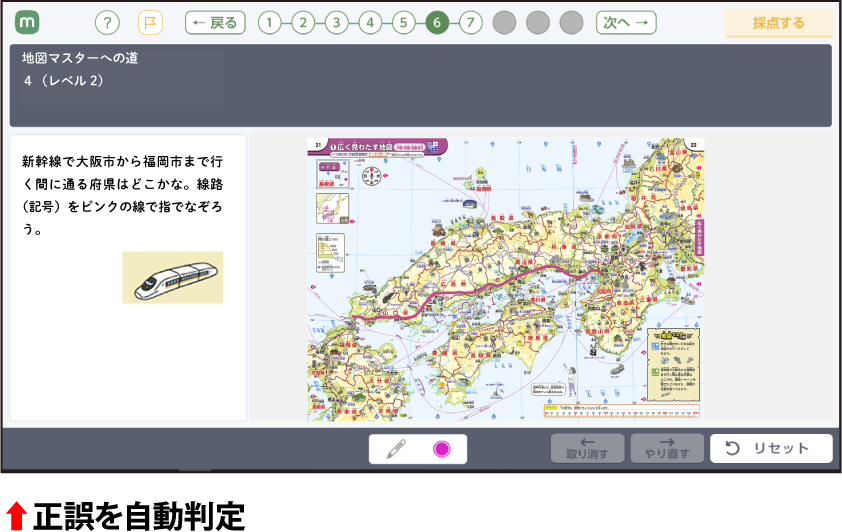Go to question step 1
This screenshot has height=532, width=842.
pos(270,23)
